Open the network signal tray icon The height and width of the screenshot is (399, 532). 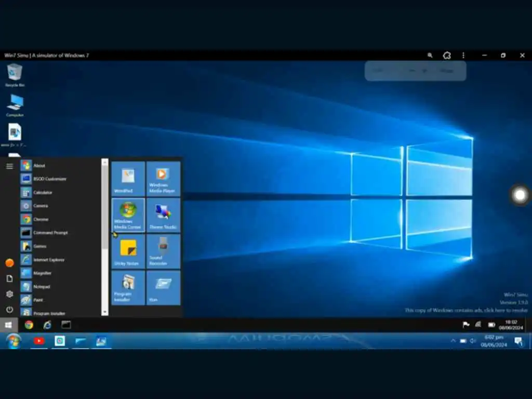tap(478, 325)
